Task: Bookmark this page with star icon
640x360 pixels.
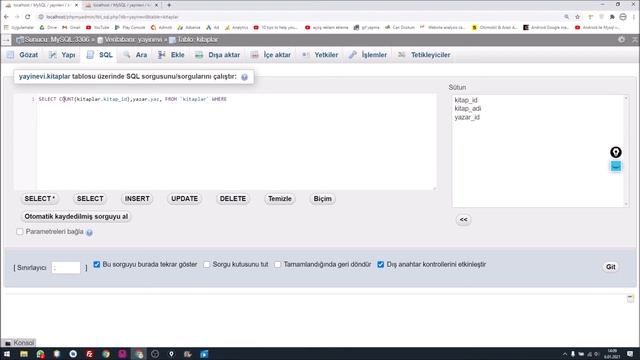Action: 577,17
